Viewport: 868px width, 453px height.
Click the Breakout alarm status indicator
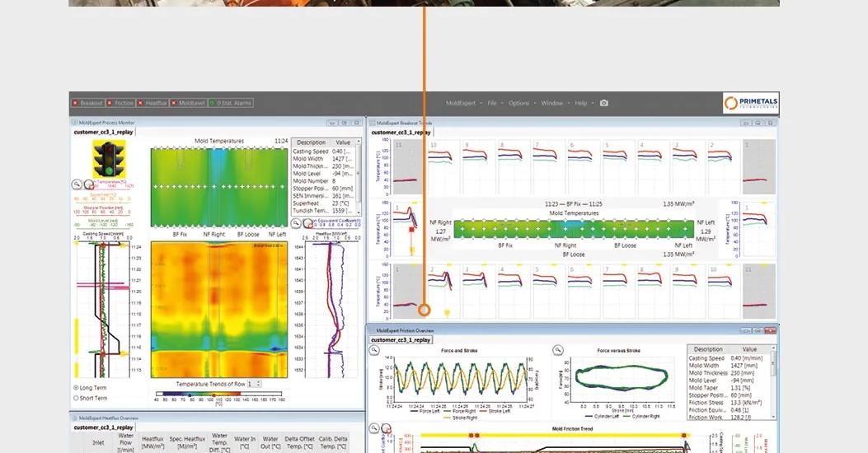[87, 103]
